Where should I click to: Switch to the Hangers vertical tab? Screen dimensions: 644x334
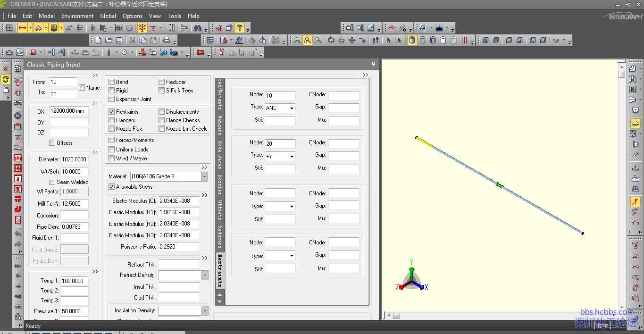[220, 125]
